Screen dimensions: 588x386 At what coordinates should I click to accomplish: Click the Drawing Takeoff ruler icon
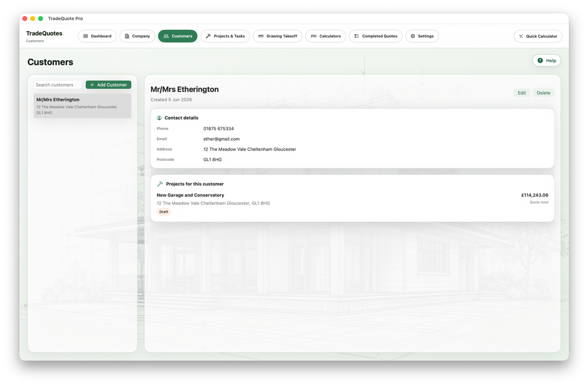tap(261, 36)
